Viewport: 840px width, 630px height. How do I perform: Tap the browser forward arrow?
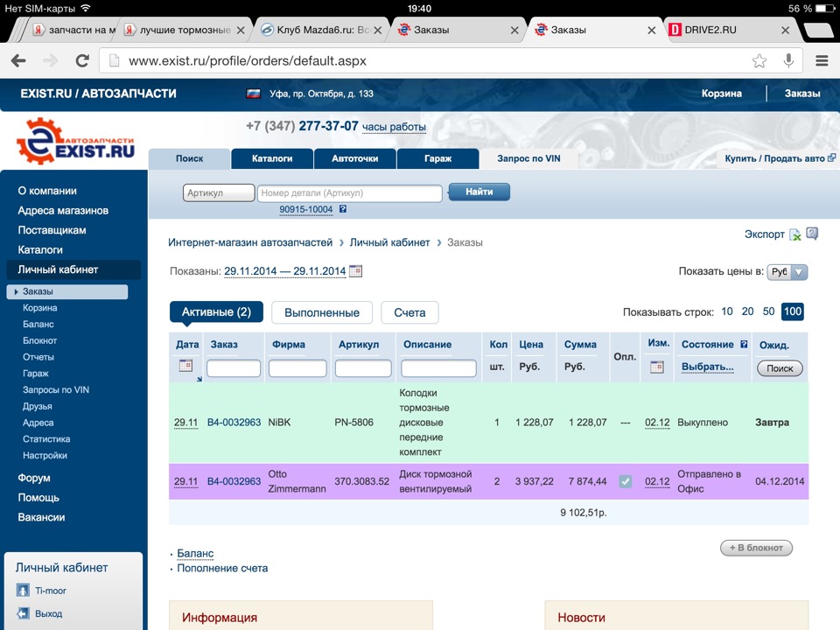tap(51, 60)
